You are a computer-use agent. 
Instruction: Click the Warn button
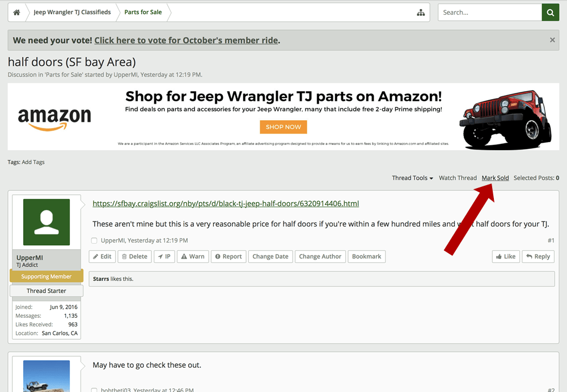(x=193, y=257)
